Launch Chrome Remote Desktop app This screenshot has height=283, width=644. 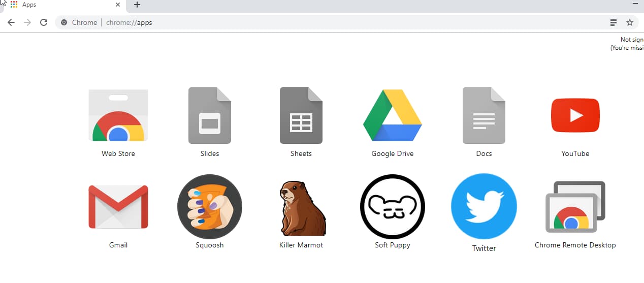(575, 207)
